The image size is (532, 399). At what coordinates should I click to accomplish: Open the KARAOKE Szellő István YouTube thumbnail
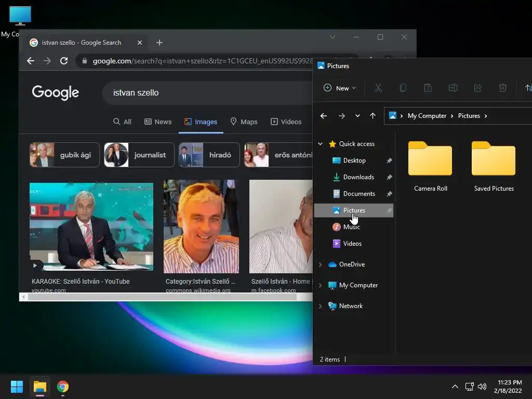click(91, 227)
